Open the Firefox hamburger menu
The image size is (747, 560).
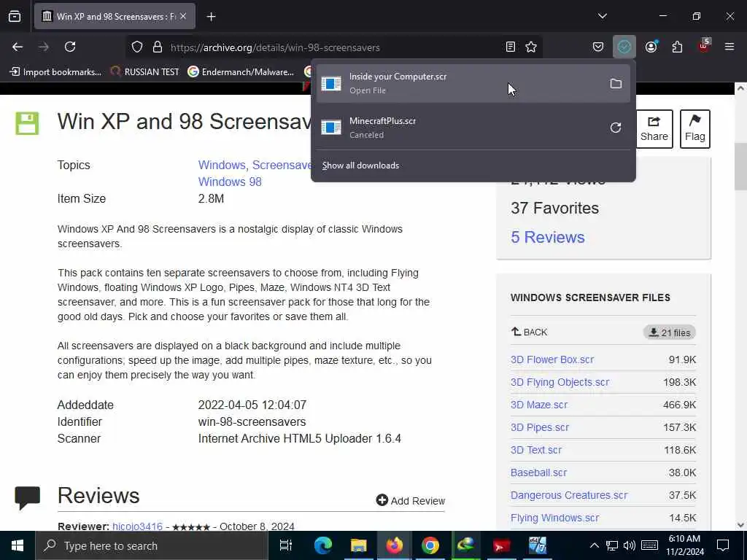click(x=729, y=47)
